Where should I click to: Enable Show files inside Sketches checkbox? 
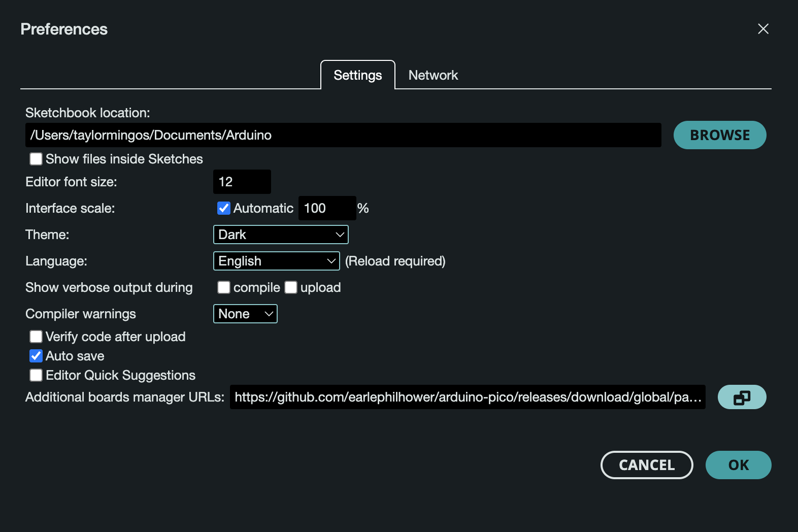pyautogui.click(x=36, y=159)
